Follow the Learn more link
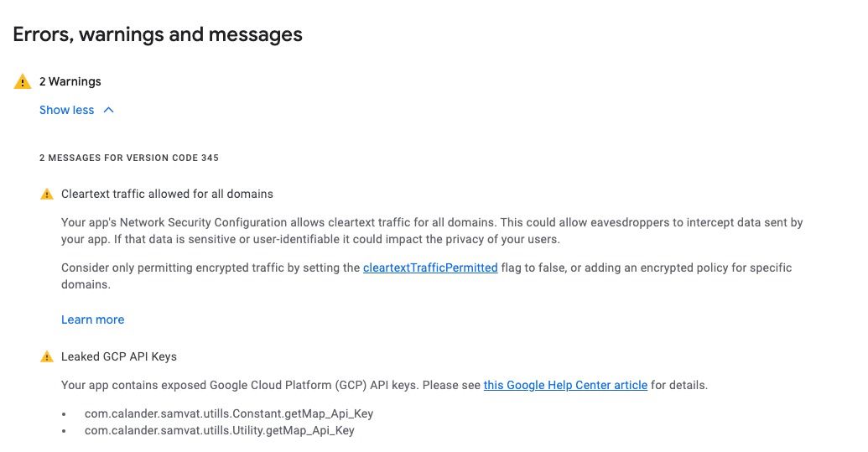The height and width of the screenshot is (452, 868). click(x=92, y=320)
